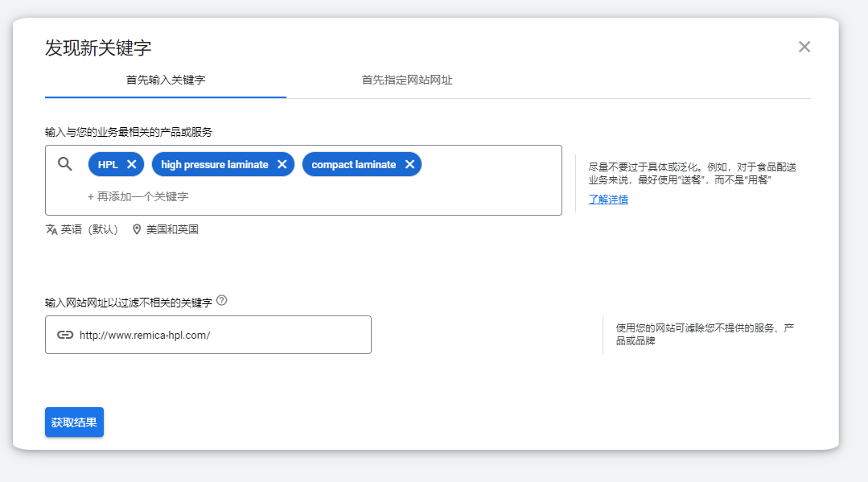
Task: Click the search magnifier icon
Action: pos(65,162)
